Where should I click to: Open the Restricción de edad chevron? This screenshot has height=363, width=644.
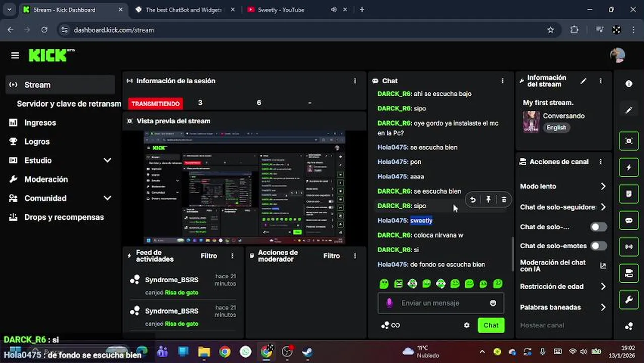(x=603, y=286)
